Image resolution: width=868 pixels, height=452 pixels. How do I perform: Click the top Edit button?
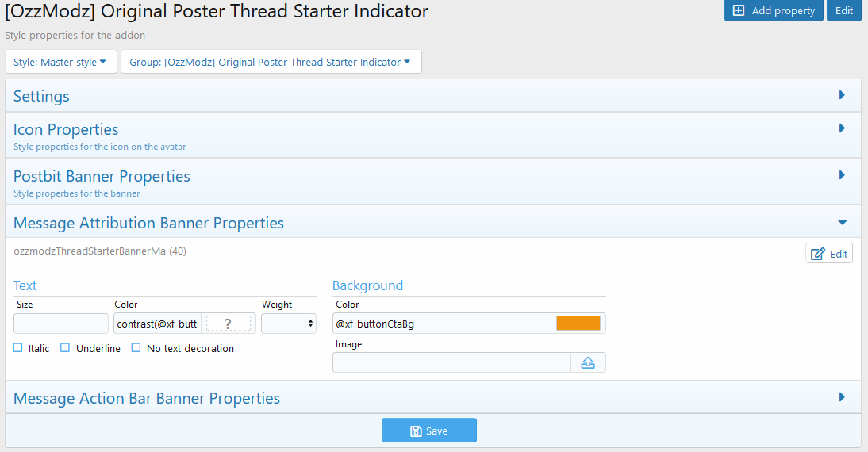tap(843, 11)
